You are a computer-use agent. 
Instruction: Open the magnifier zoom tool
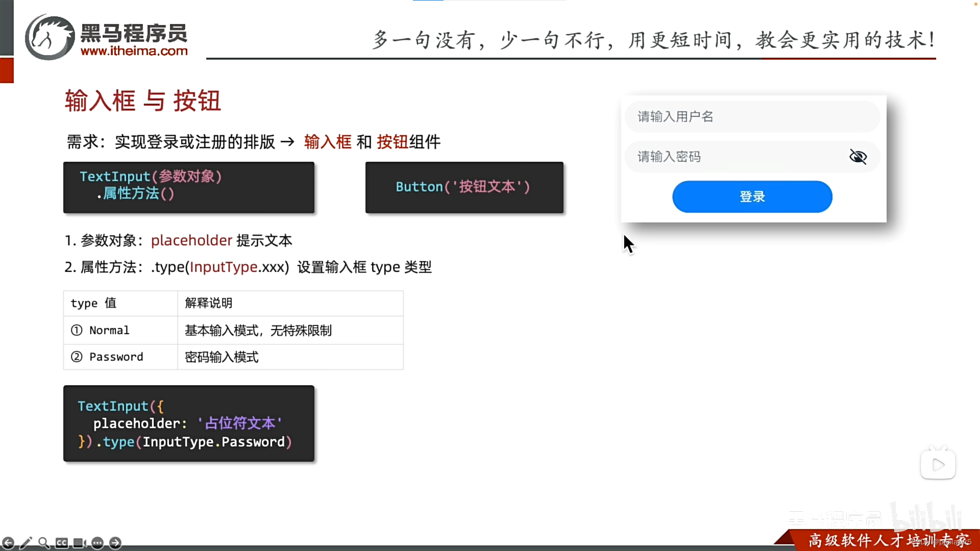(44, 543)
